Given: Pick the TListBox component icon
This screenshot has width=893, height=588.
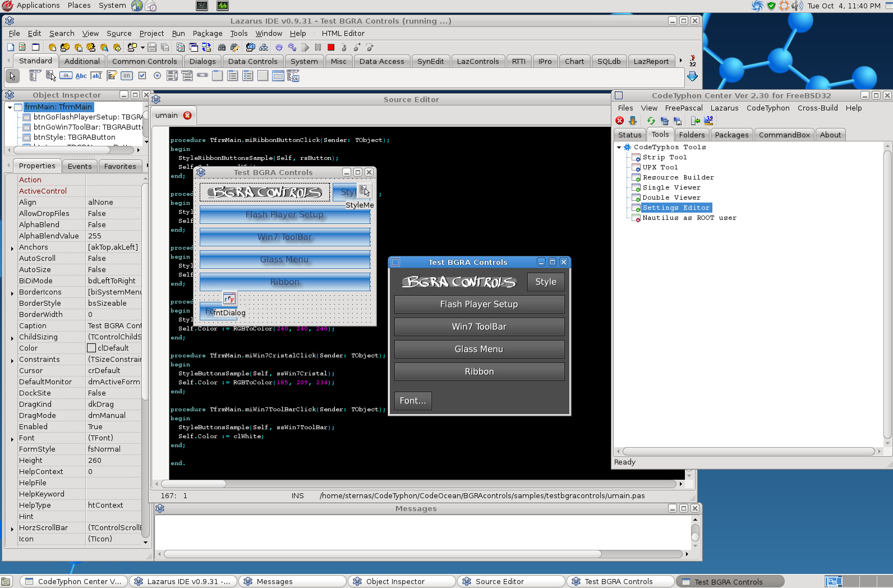Looking at the screenshot, I should pyautogui.click(x=172, y=76).
